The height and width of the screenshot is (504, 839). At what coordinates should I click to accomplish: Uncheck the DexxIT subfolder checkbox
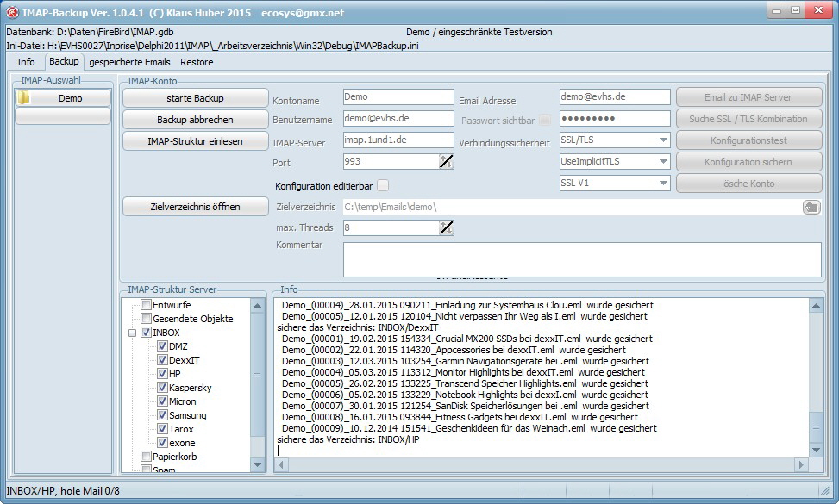click(x=162, y=360)
